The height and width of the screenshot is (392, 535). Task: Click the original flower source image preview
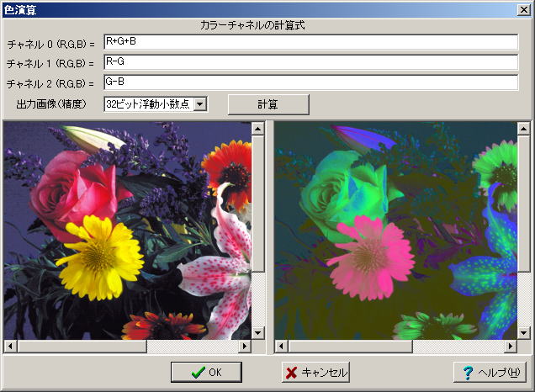point(126,230)
